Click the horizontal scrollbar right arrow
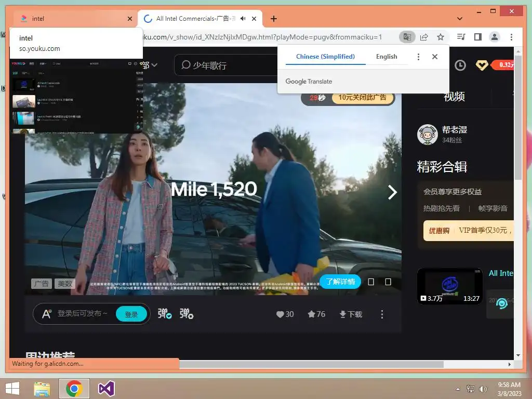This screenshot has width=532, height=399. [510, 364]
